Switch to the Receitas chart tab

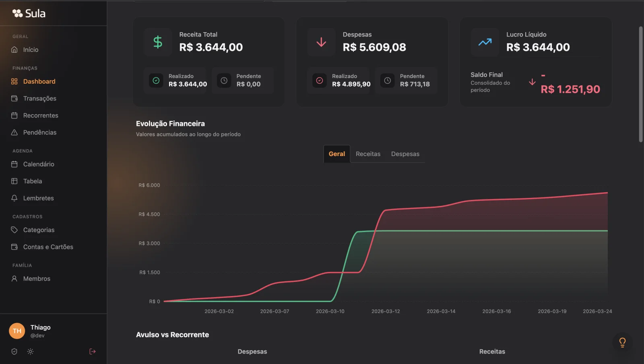(368, 154)
